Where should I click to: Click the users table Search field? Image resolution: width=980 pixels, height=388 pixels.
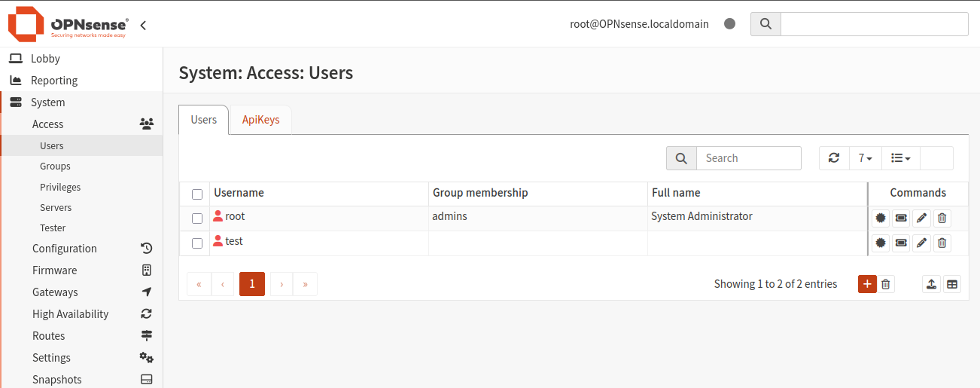tap(748, 158)
